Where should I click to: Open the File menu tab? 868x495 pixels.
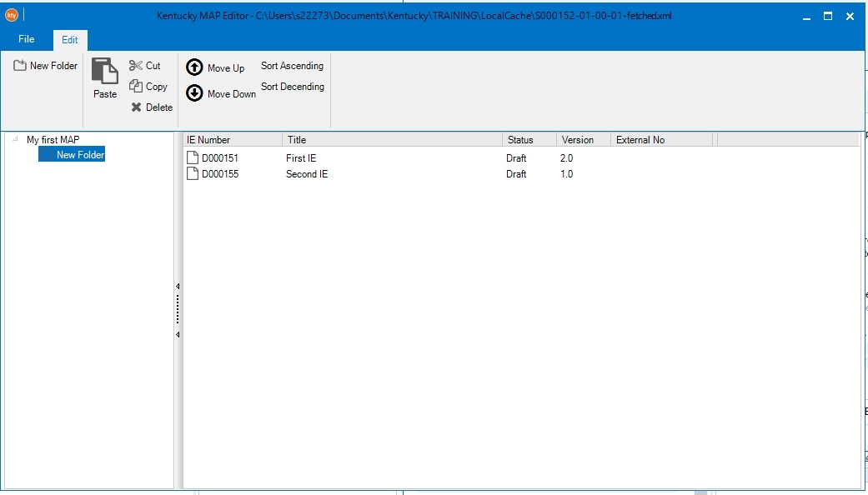[x=27, y=39]
